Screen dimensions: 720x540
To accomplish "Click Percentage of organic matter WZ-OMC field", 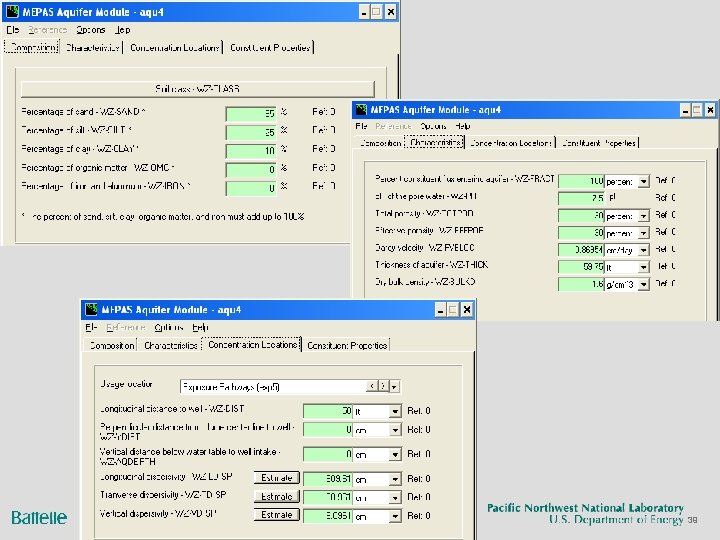I will (x=251, y=169).
